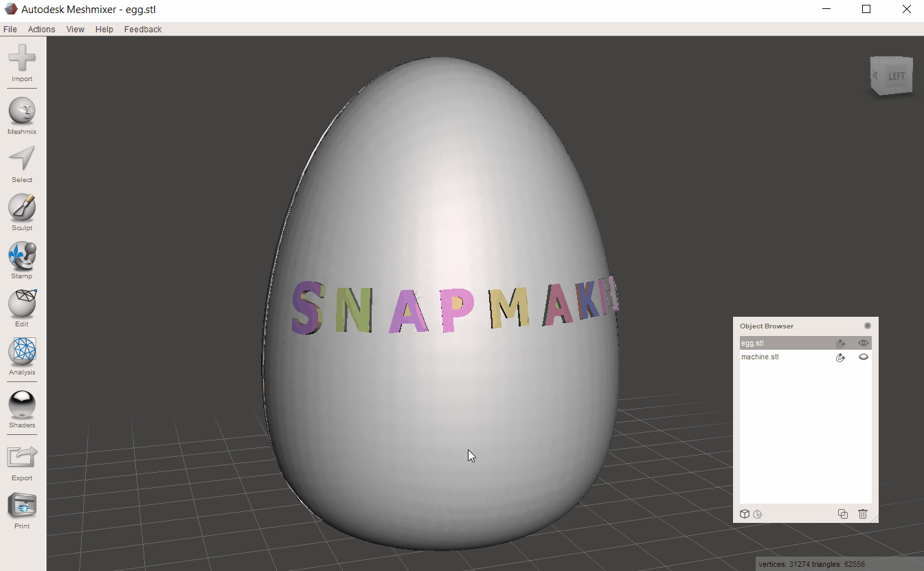Hide egg.stl with its eye icon
The image size is (924, 571).
[x=864, y=344]
